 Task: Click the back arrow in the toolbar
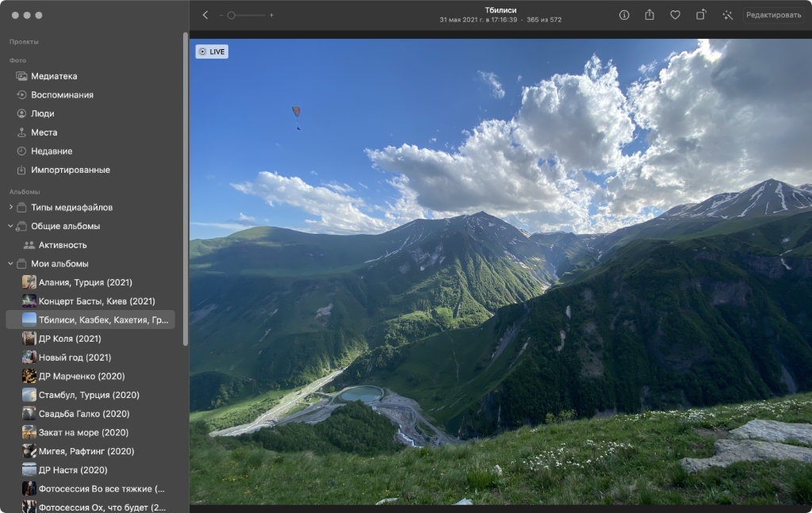pyautogui.click(x=205, y=15)
